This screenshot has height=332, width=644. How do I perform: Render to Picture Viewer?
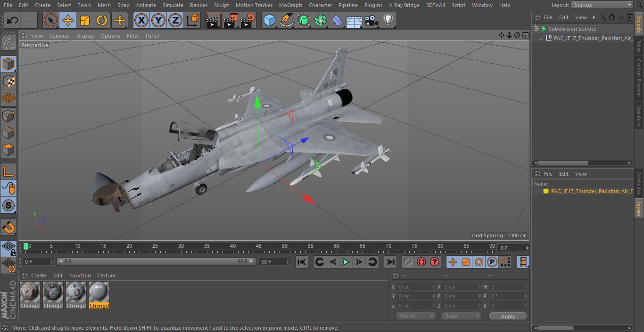[231, 20]
